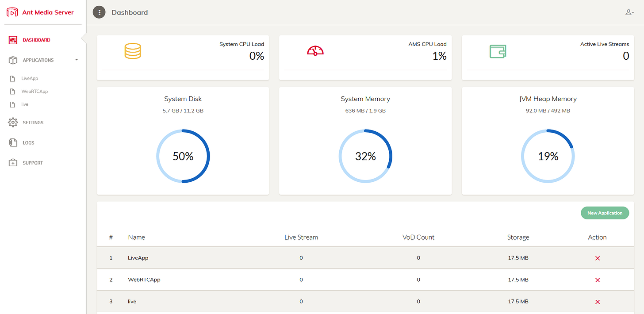Viewport: 644px width, 314px height.
Task: Click the 17.5 MB storage for LiveApp
Action: point(518,258)
